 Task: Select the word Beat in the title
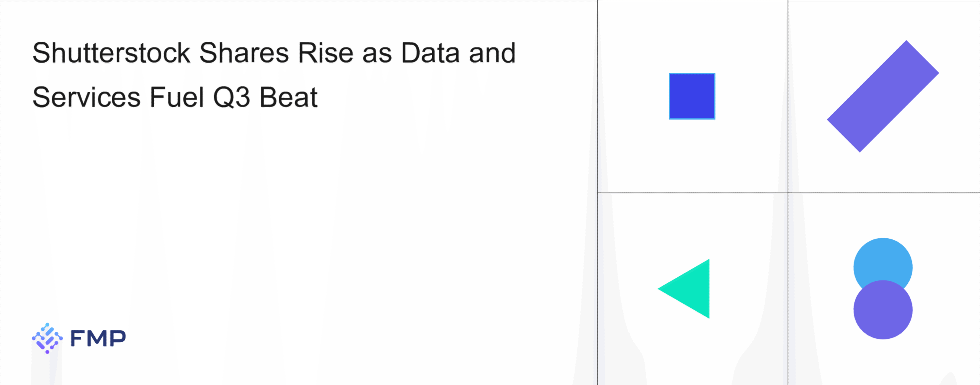point(288,97)
